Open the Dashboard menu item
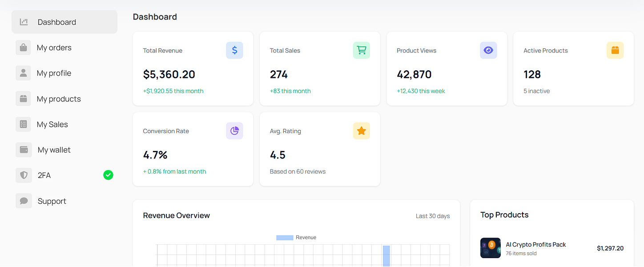Image resolution: width=644 pixels, height=267 pixels. point(64,22)
